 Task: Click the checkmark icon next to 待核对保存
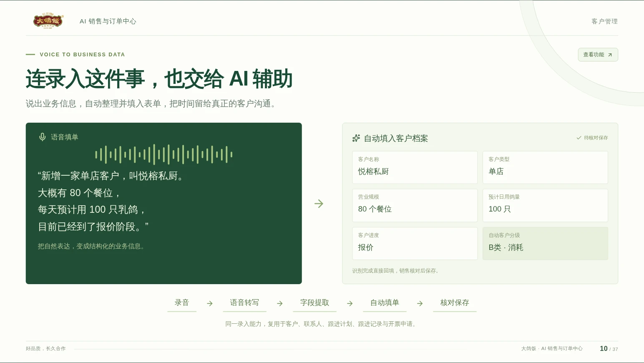[x=579, y=138]
